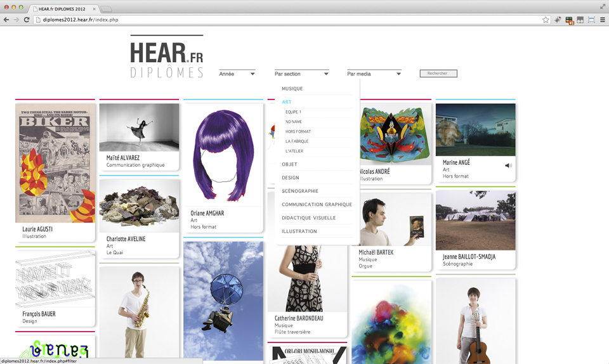Select DIDACTIQUE VISUELLE in the menu
The width and height of the screenshot is (609, 364).
(x=309, y=218)
